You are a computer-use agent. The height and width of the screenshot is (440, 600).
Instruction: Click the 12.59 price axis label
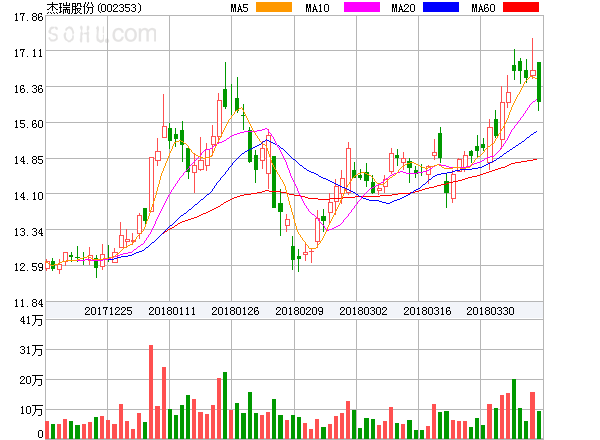[x=29, y=267]
